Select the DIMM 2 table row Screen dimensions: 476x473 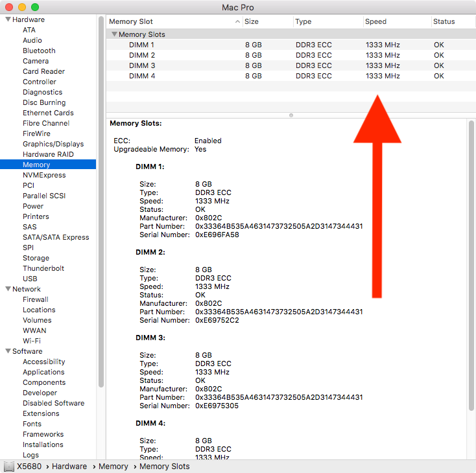(291, 55)
